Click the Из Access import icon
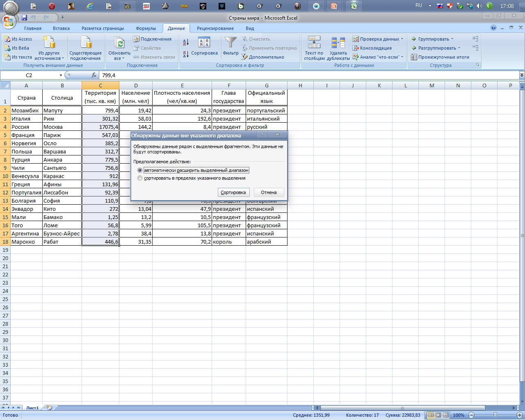Screen dimensions: 525x420 coord(7,39)
